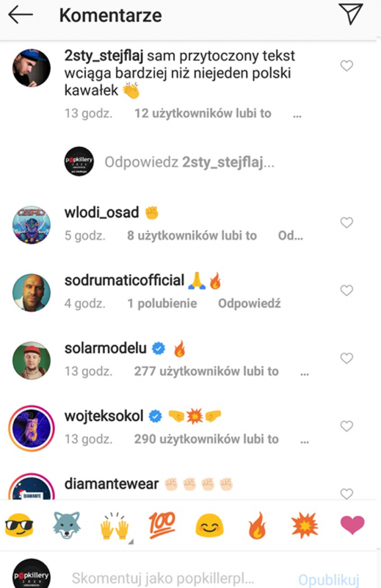
Task: Like the solarmodelu comment
Action: point(346,358)
